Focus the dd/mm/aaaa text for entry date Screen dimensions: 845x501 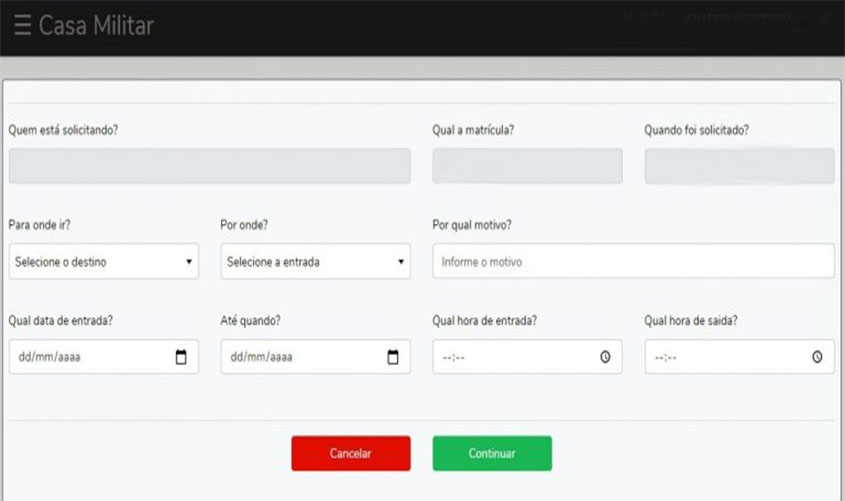48,357
